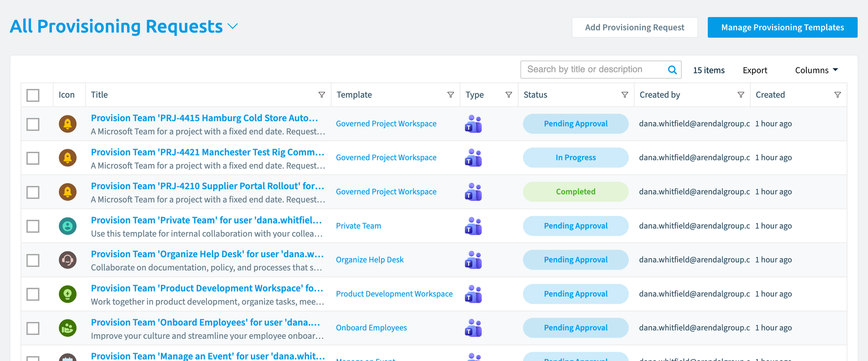Open the Organize Help Desk template link
868x361 pixels.
pos(370,259)
